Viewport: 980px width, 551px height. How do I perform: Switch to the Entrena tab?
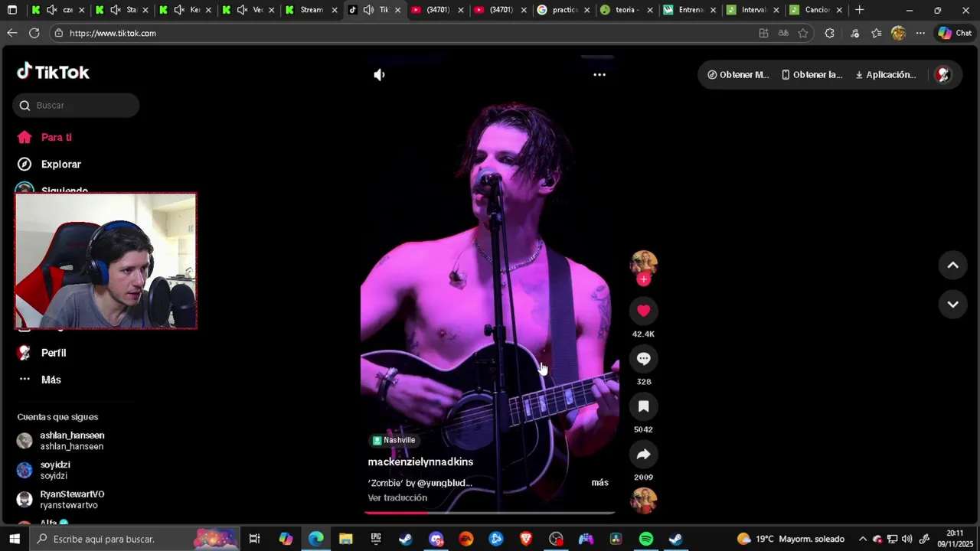pos(690,10)
